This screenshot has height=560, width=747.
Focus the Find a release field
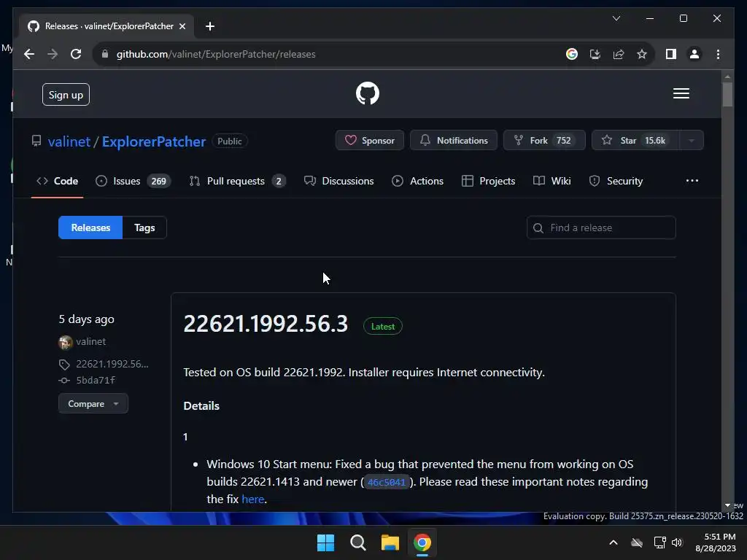pos(601,227)
